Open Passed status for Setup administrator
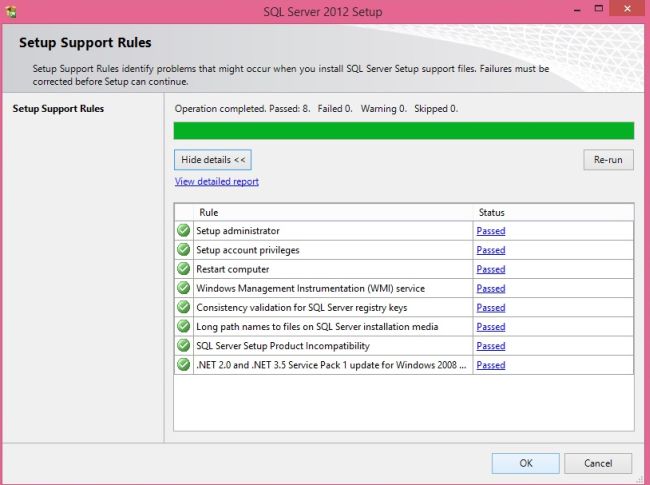The image size is (650, 485). [491, 231]
